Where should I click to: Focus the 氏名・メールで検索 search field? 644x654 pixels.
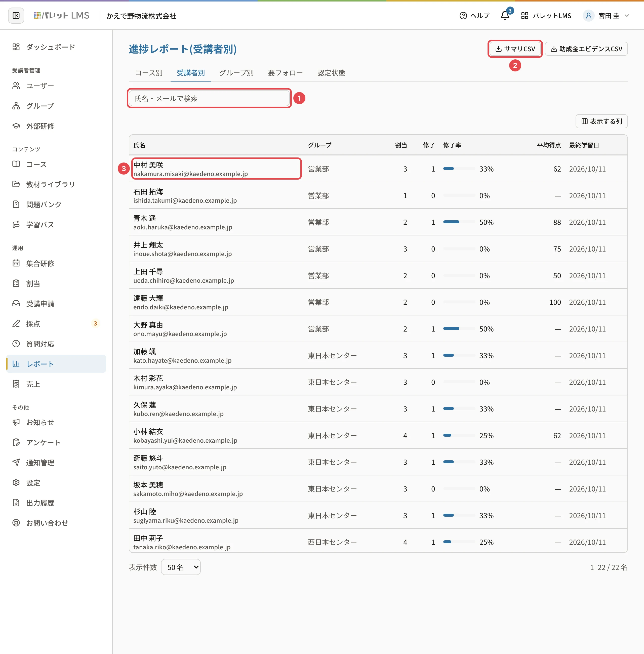coord(209,98)
